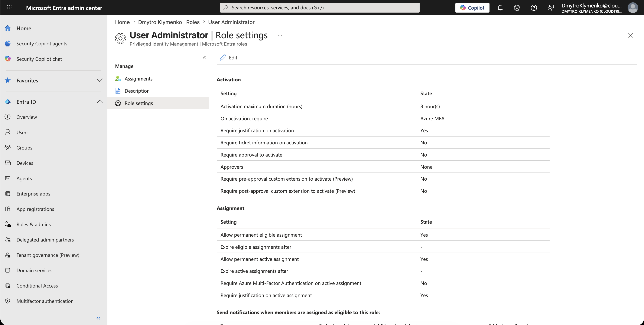Click 'Require approval to activate' text
The image size is (644, 325).
click(251, 155)
